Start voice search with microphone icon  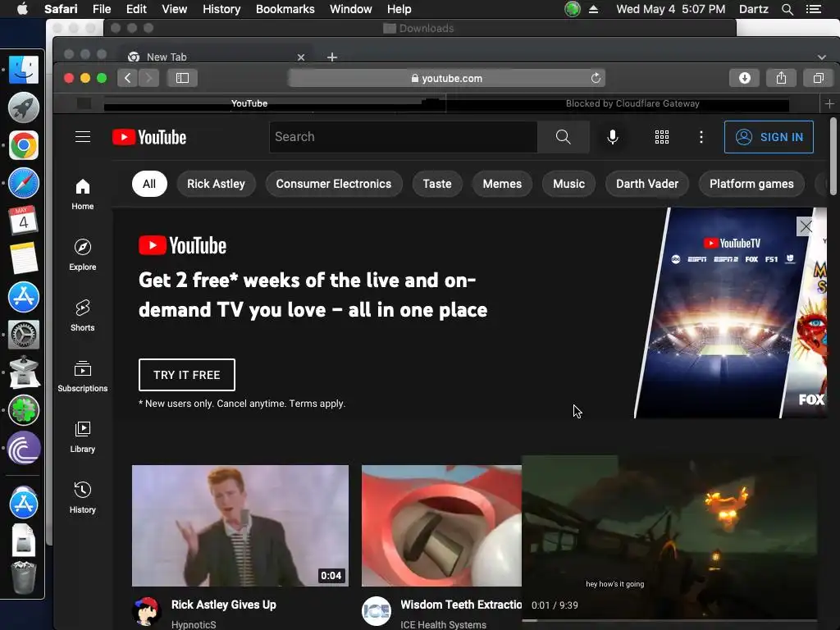point(612,137)
